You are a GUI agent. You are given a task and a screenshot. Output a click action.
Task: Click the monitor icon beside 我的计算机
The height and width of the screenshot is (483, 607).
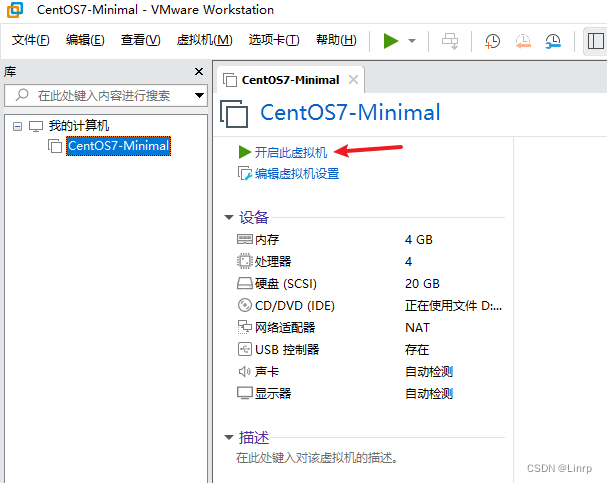point(36,126)
